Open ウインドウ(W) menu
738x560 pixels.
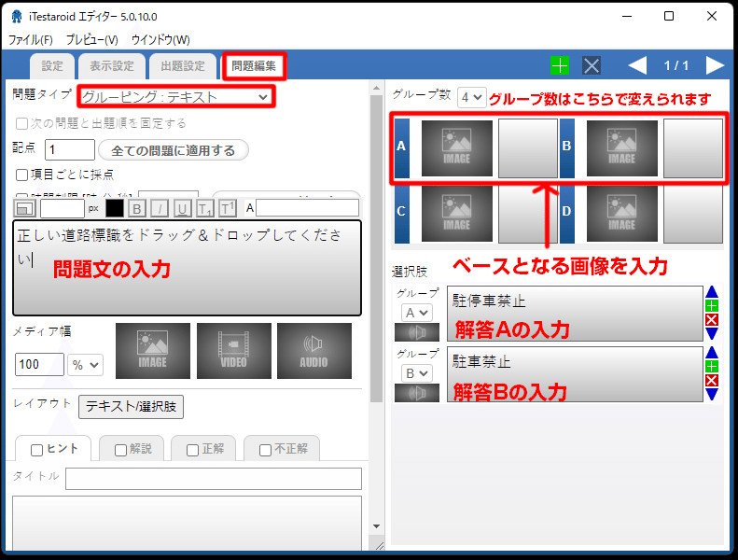click(160, 40)
